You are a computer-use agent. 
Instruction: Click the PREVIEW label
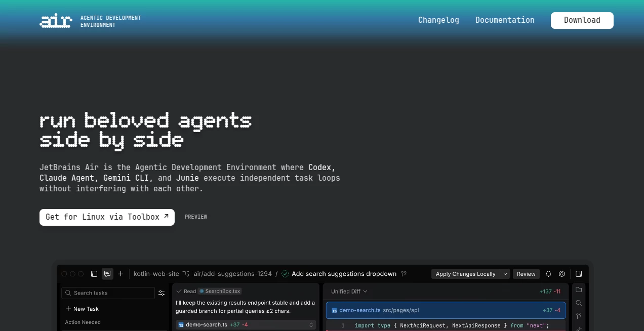196,217
